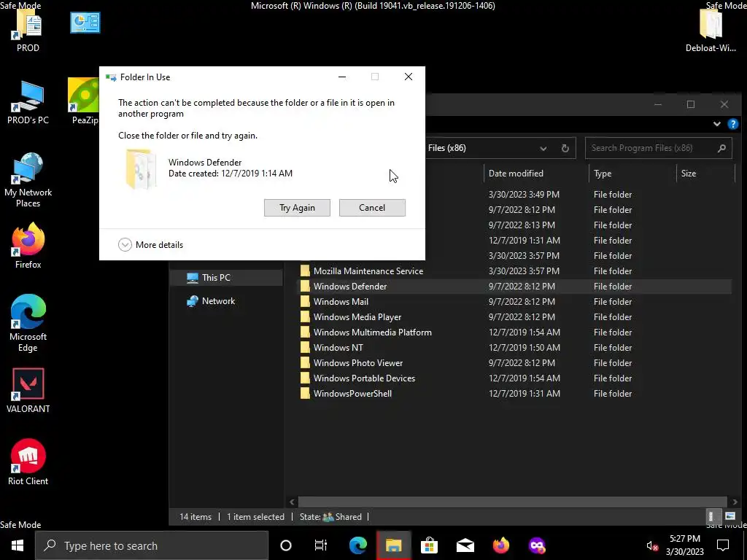Click Try Again in Folder In Use dialog
747x560 pixels.
click(x=297, y=208)
